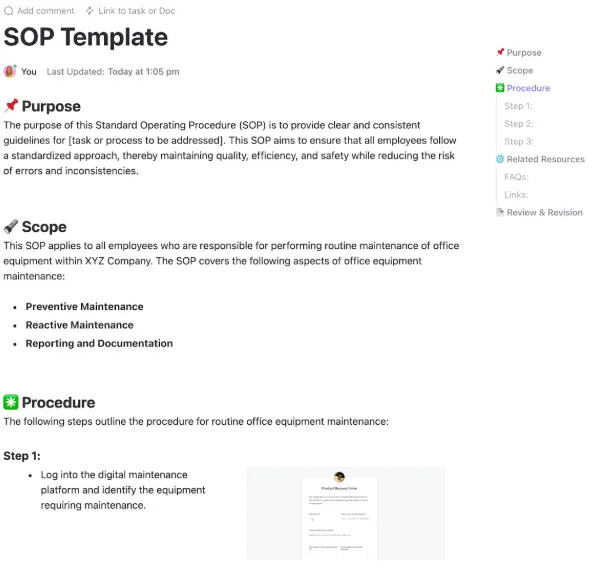Click the Link to task or Doc icon

(89, 11)
